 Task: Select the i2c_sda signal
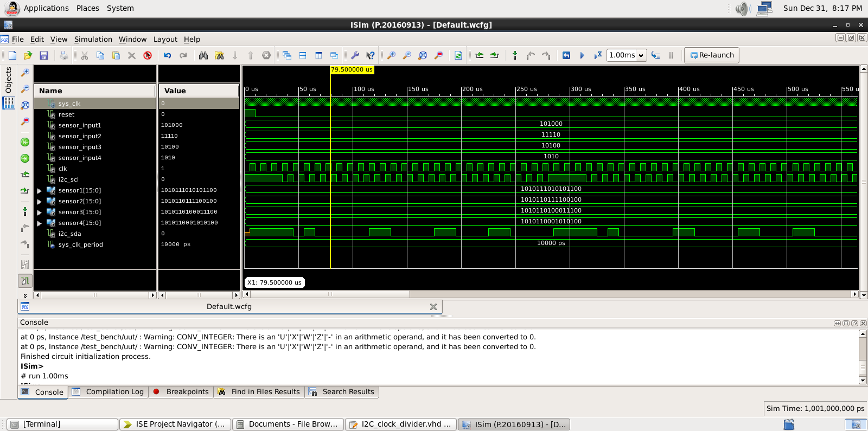point(69,234)
